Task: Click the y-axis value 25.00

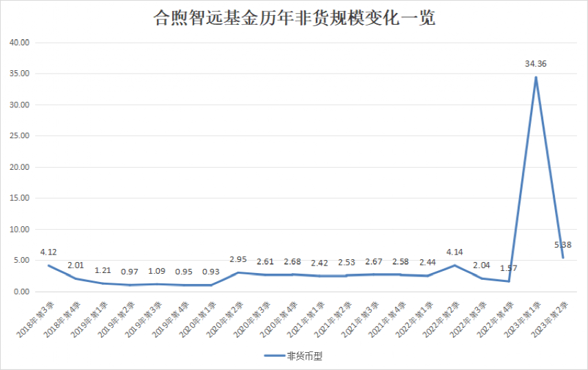Action: pos(19,136)
